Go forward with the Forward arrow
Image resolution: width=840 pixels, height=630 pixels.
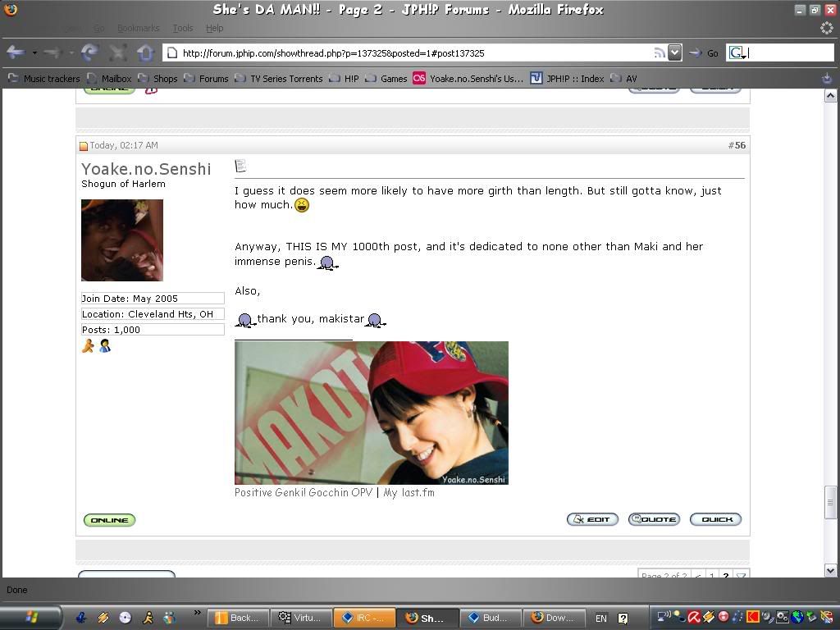[53, 52]
